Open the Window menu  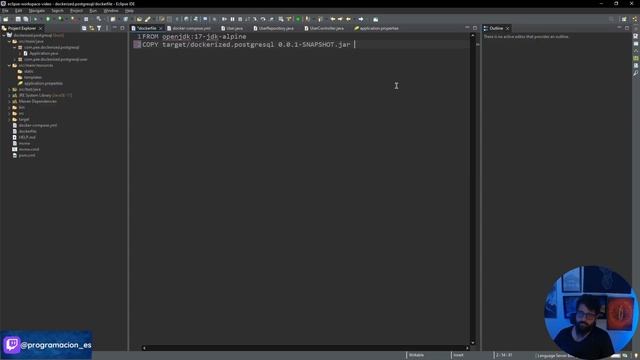[111, 11]
